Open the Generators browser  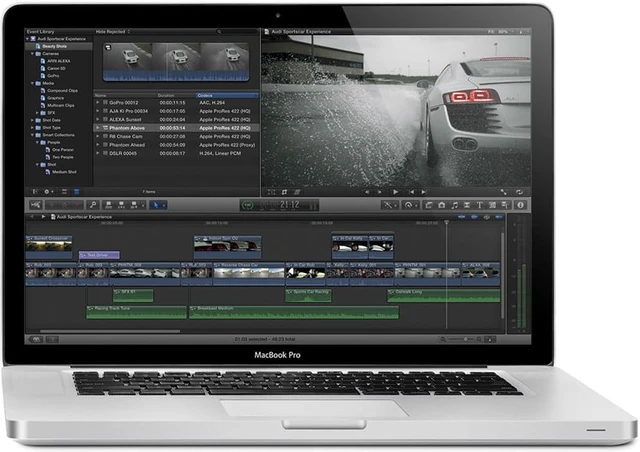(492, 205)
